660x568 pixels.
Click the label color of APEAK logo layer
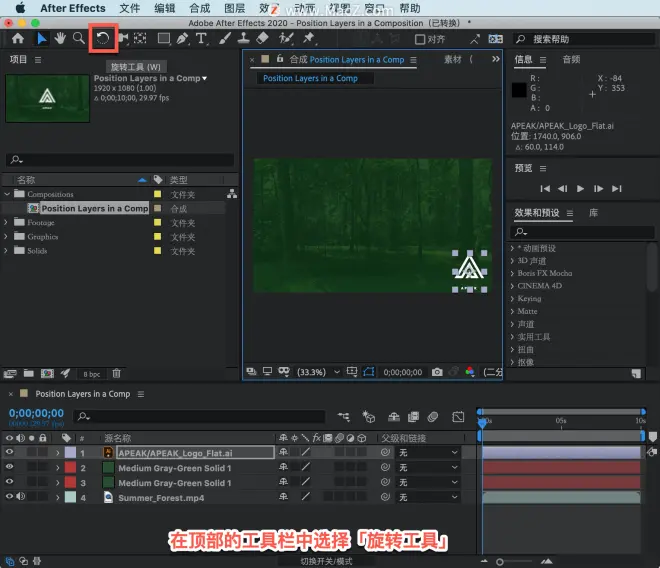coord(70,453)
